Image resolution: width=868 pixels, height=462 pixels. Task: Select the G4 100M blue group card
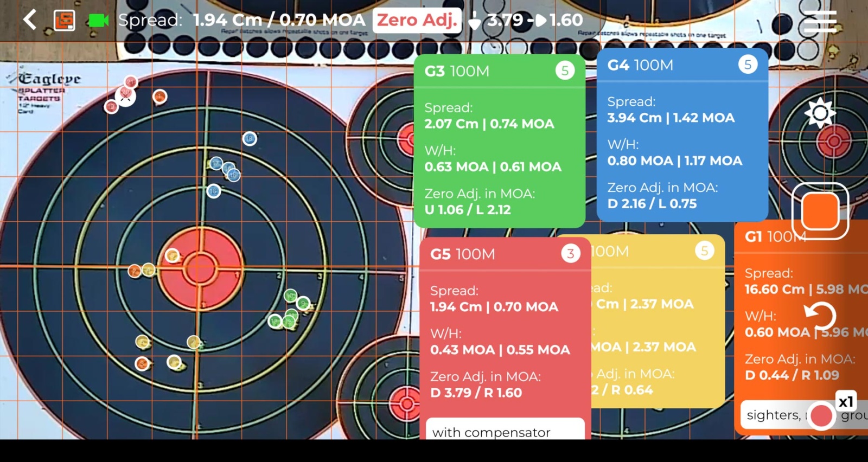682,134
